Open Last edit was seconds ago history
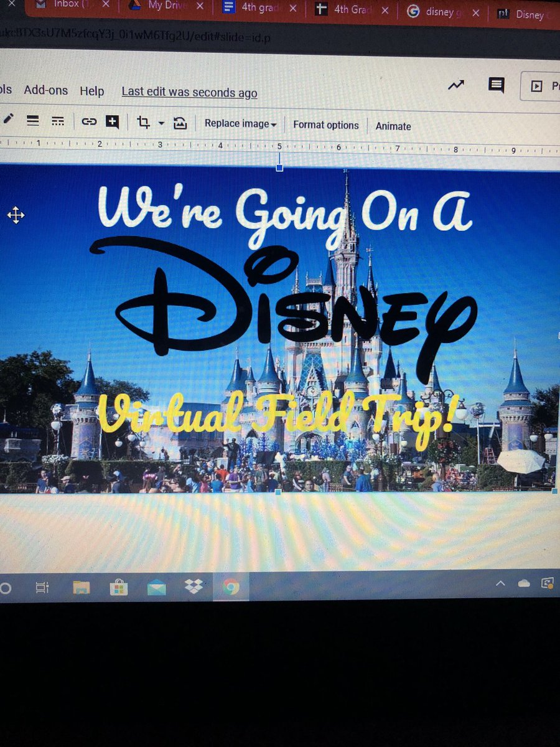560x747 pixels. [189, 92]
